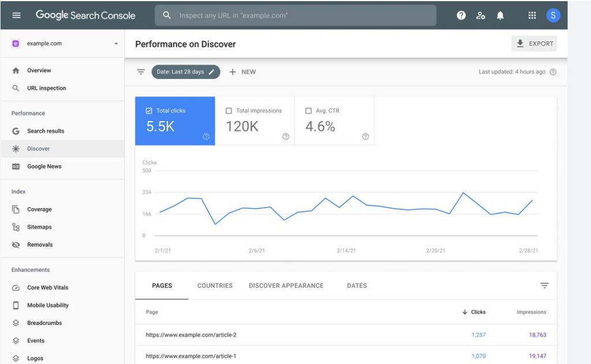Open Removals in the sidebar
The height and width of the screenshot is (364, 591).
(40, 245)
